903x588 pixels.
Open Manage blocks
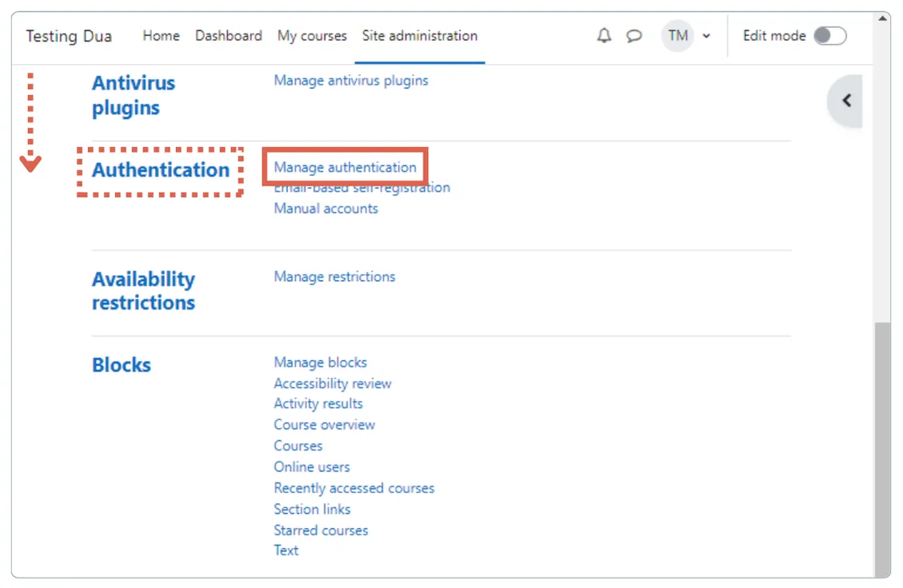[320, 362]
